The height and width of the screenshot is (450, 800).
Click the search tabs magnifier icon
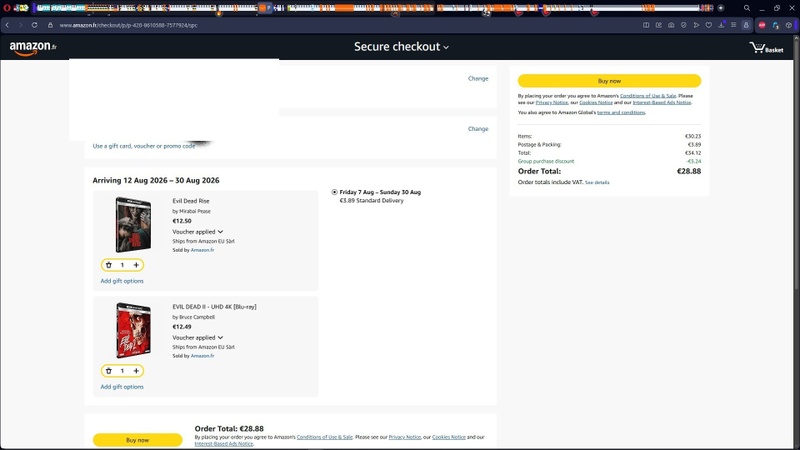[x=747, y=8]
